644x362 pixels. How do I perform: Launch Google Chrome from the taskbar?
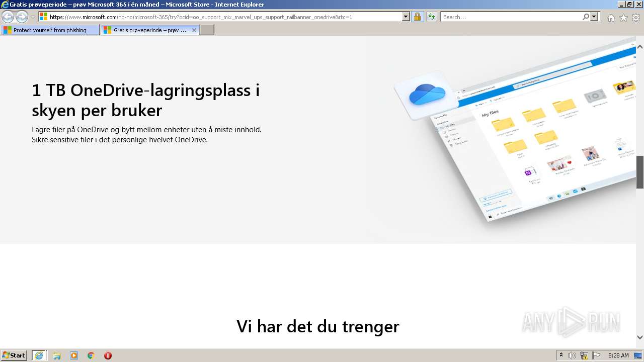(91, 355)
